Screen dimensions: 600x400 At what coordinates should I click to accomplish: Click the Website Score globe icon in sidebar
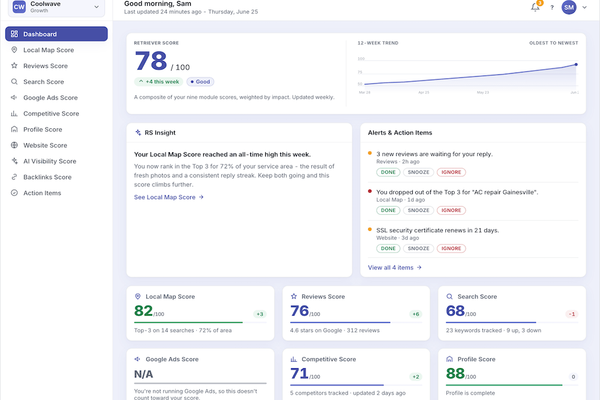pos(14,145)
